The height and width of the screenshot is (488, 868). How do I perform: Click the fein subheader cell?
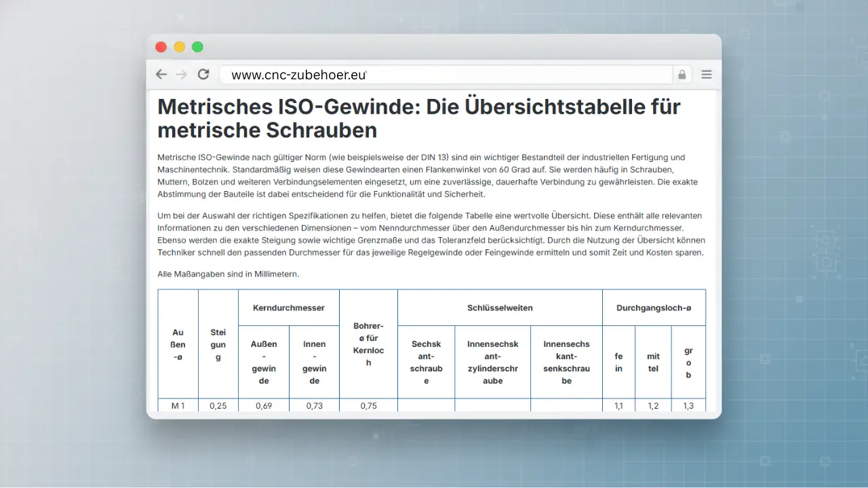(x=618, y=362)
